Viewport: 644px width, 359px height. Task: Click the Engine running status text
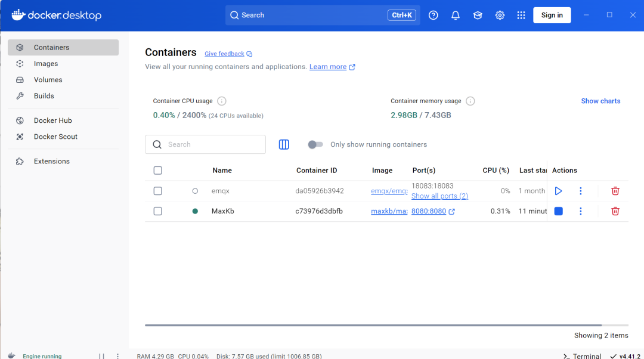[x=42, y=356]
